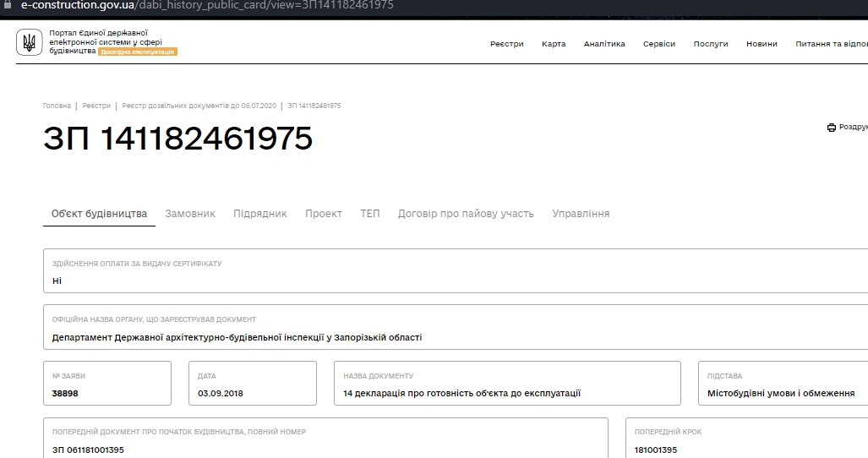Image resolution: width=868 pixels, height=458 pixels.
Task: Click the Департамент Державної архітектурно-будівельної інспекції text
Action: point(237,337)
